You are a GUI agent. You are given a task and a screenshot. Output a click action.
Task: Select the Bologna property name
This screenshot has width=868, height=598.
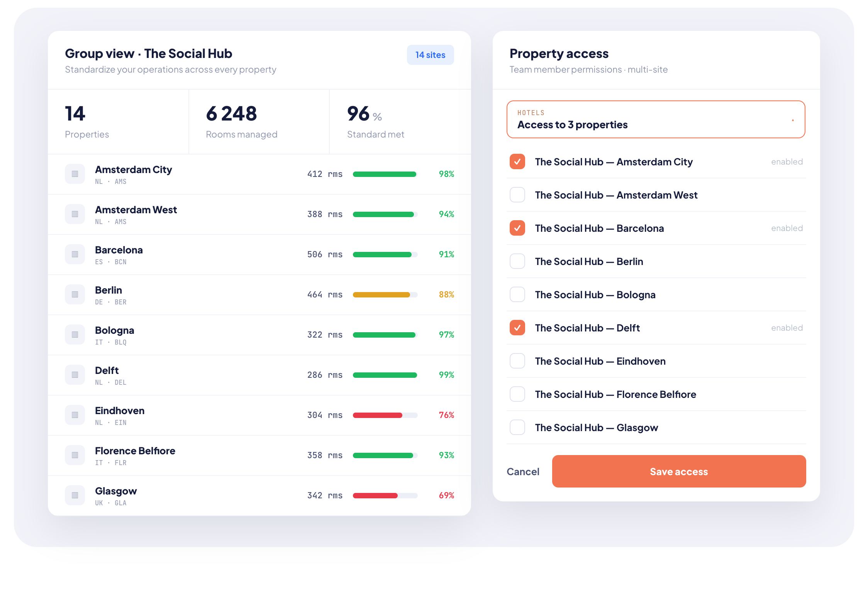click(115, 331)
